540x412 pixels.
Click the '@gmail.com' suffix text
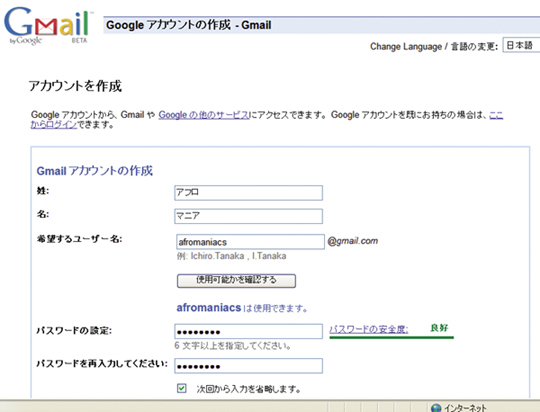tap(353, 241)
